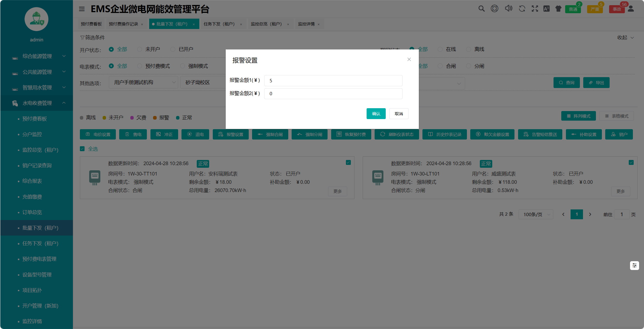Screen dimensions: 644x329
Task: Click the search magnifier icon in header
Action: click(481, 9)
